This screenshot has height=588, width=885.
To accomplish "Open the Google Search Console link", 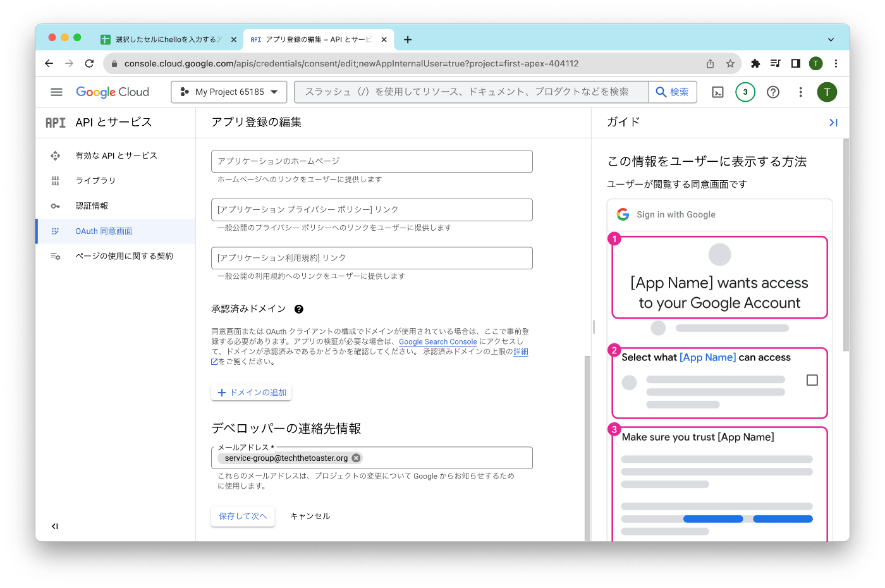I will pyautogui.click(x=438, y=341).
